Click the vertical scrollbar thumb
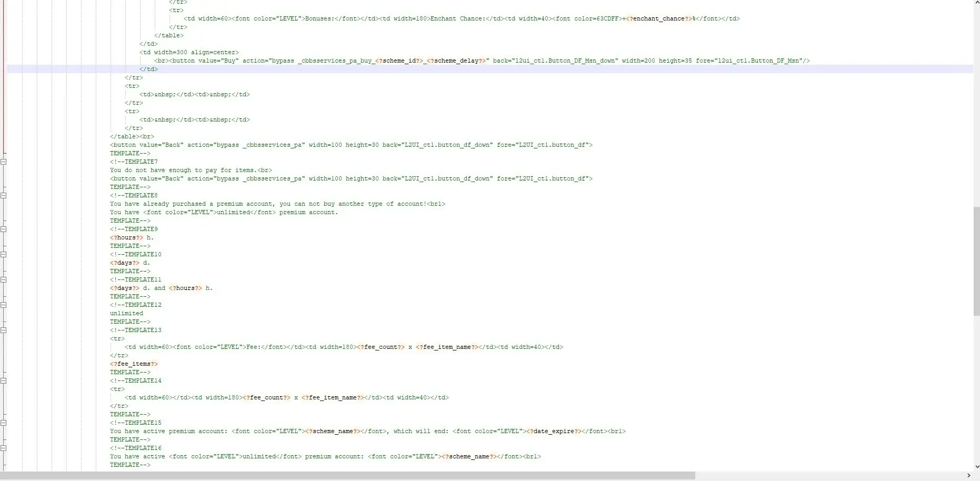The image size is (980, 481). pyautogui.click(x=977, y=262)
